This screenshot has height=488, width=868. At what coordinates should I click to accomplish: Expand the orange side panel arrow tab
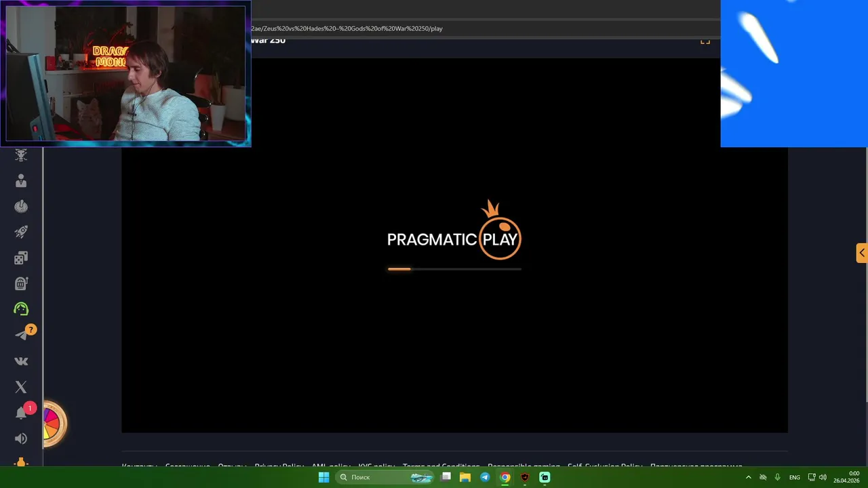click(862, 253)
